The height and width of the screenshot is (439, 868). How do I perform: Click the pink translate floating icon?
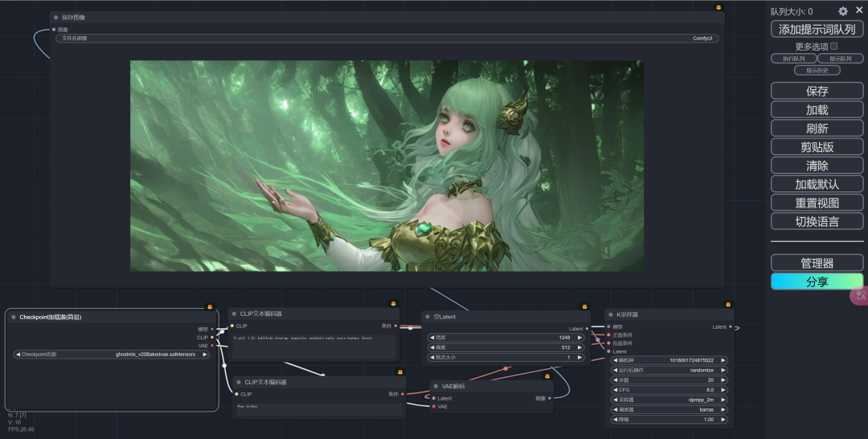click(x=859, y=295)
